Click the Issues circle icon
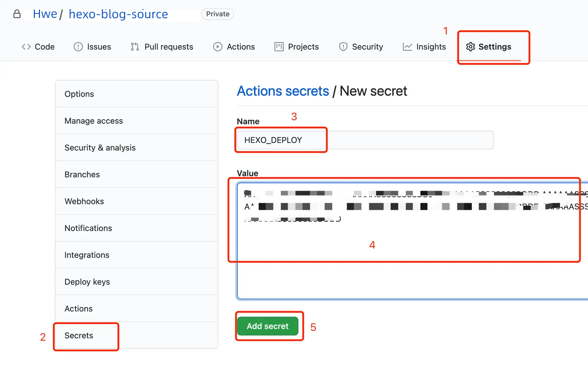This screenshot has width=588, height=371. click(x=78, y=47)
